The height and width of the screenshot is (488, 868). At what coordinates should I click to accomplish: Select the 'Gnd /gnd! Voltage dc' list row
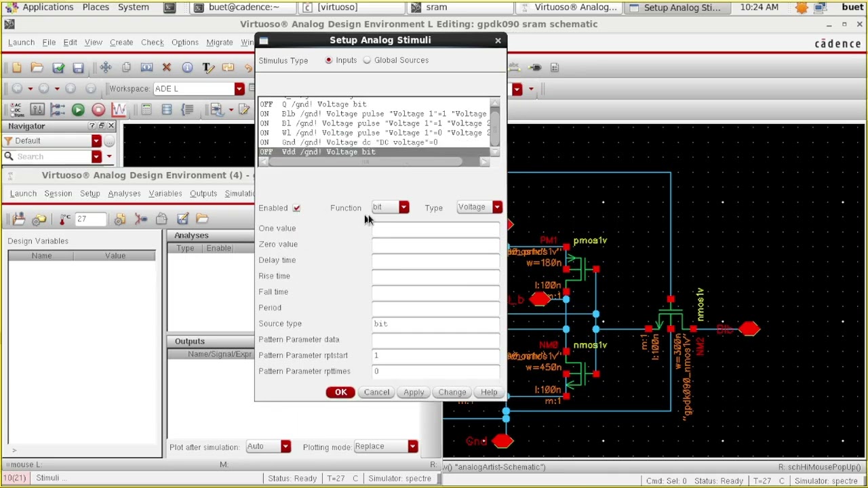(374, 142)
